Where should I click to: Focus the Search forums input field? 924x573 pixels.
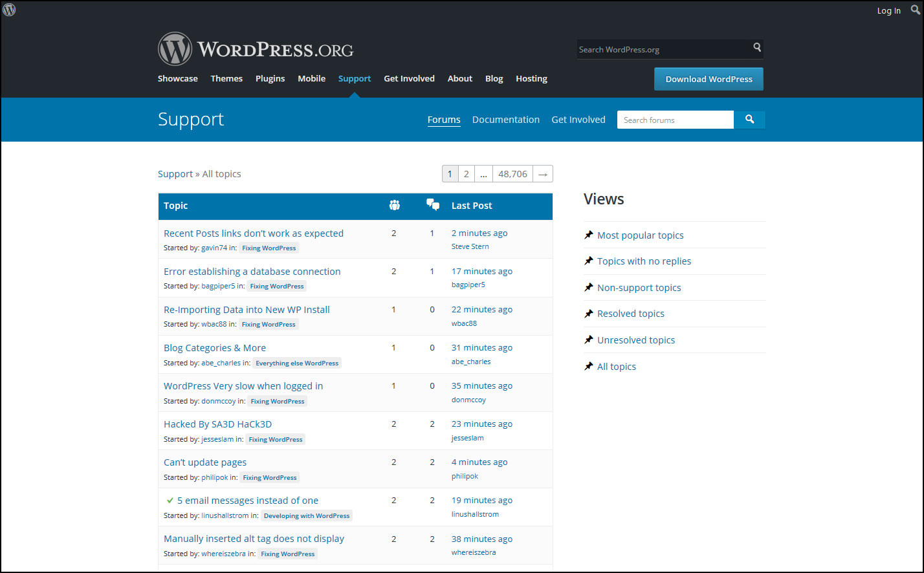(x=676, y=120)
